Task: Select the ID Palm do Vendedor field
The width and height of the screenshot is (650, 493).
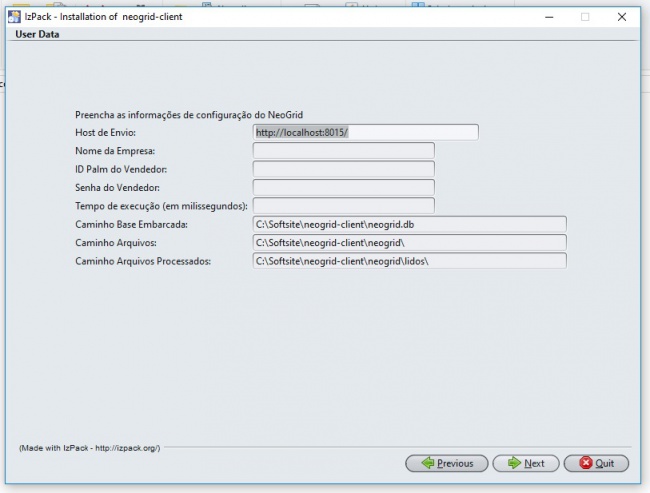Action: (x=344, y=169)
